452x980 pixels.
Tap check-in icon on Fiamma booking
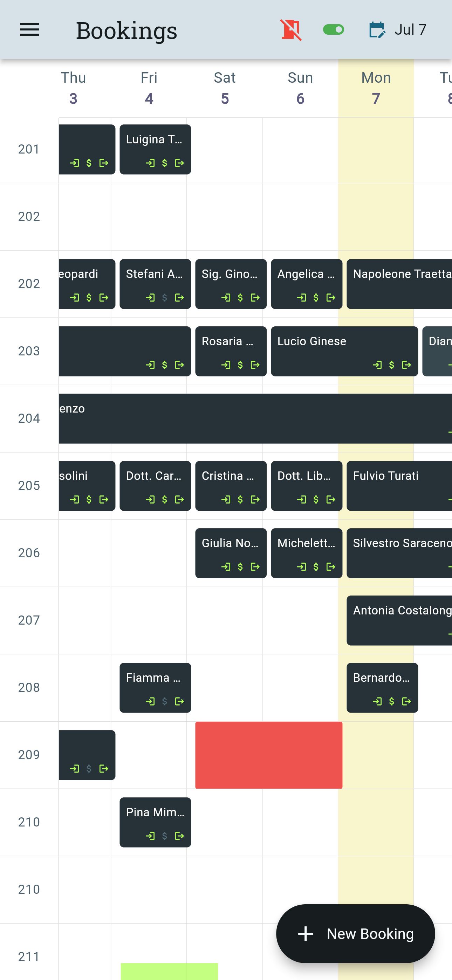150,701
